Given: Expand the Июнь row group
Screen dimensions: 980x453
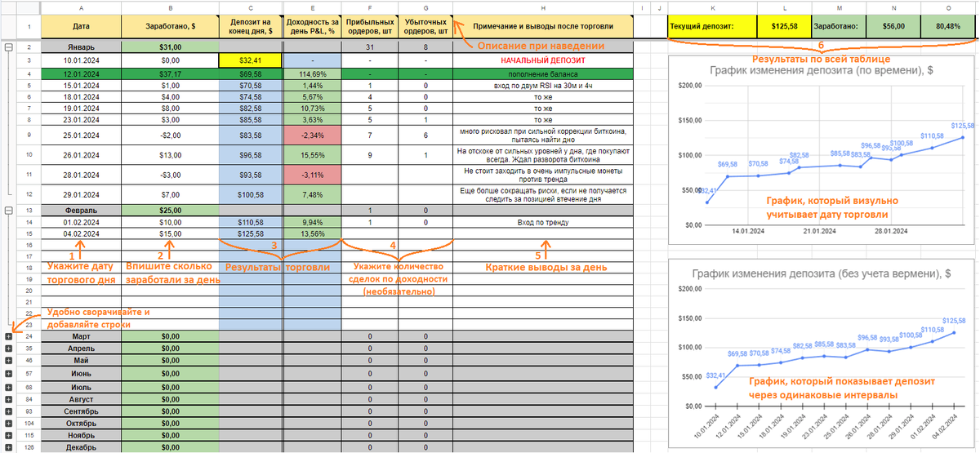Looking at the screenshot, I should coord(8,373).
